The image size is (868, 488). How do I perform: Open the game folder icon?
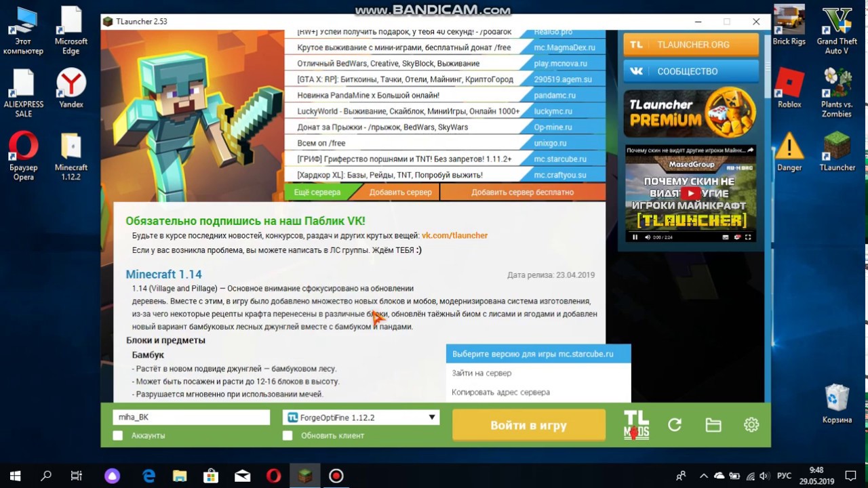point(713,425)
